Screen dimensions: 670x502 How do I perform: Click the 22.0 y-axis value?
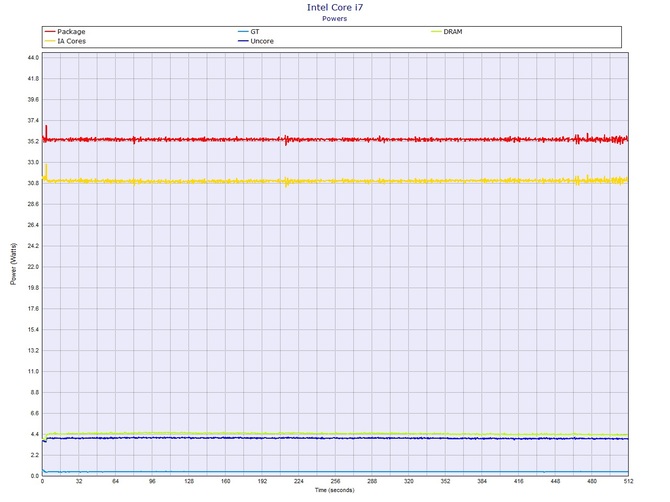tap(33, 267)
